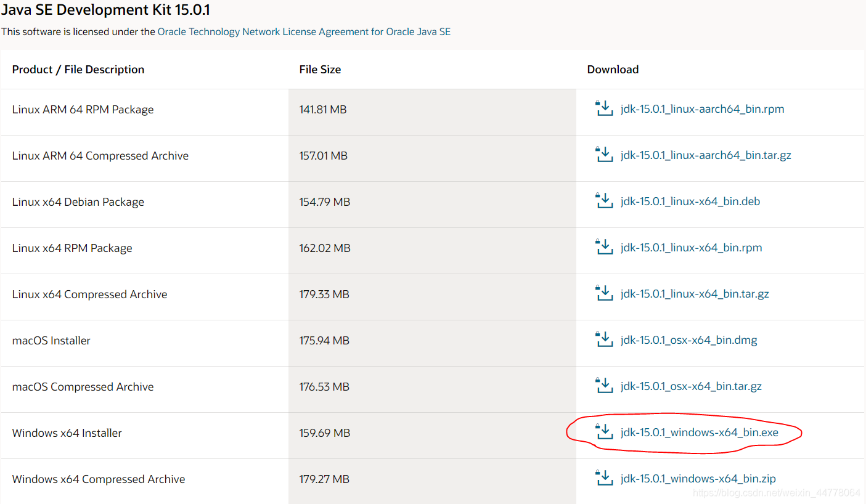Click download icon beside linux-aarch64 tar.gz
This screenshot has width=866, height=504.
(x=604, y=155)
